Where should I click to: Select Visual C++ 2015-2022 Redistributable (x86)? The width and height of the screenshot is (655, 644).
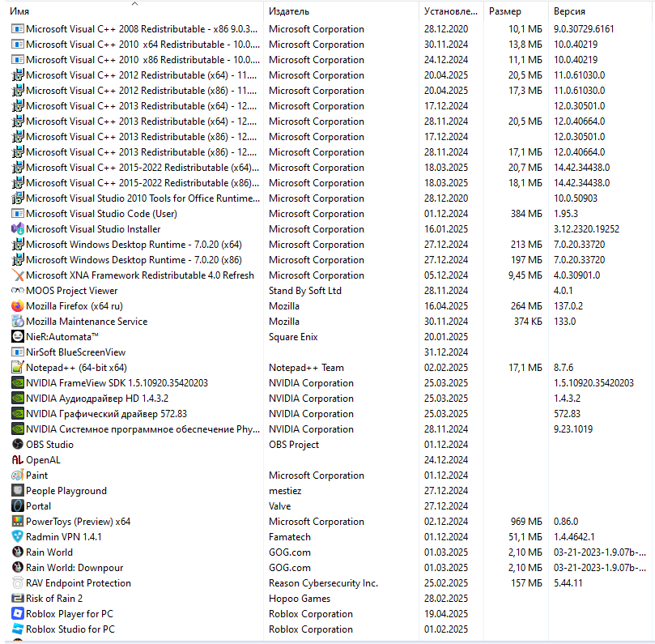click(x=329, y=183)
